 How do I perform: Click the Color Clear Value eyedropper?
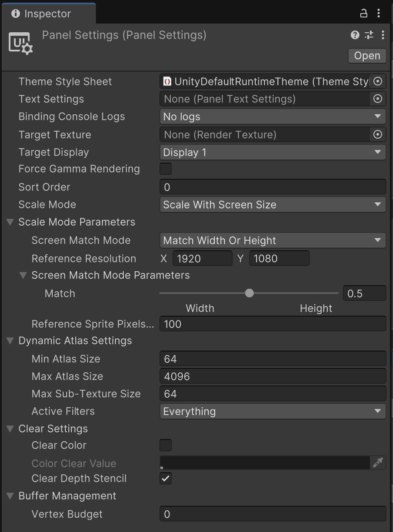(x=378, y=463)
